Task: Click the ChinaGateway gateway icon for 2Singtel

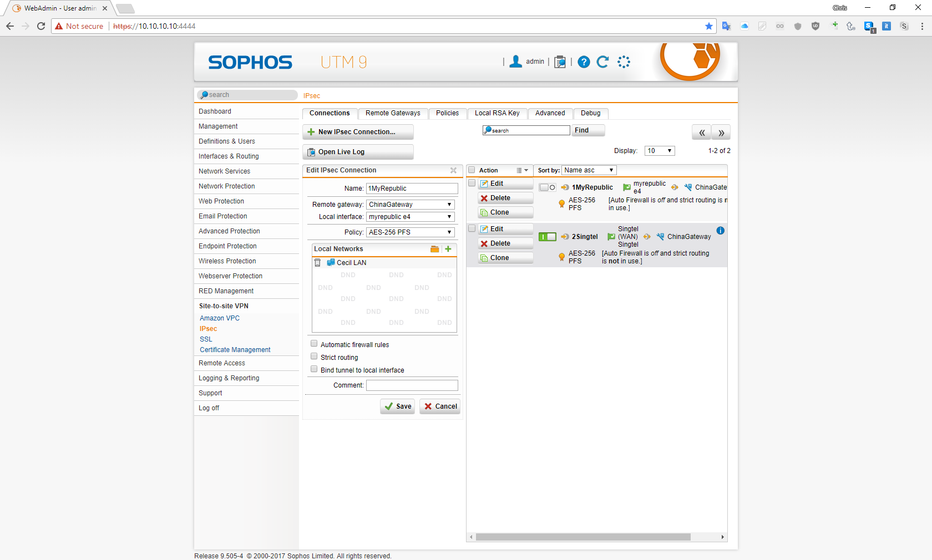Action: pos(660,237)
